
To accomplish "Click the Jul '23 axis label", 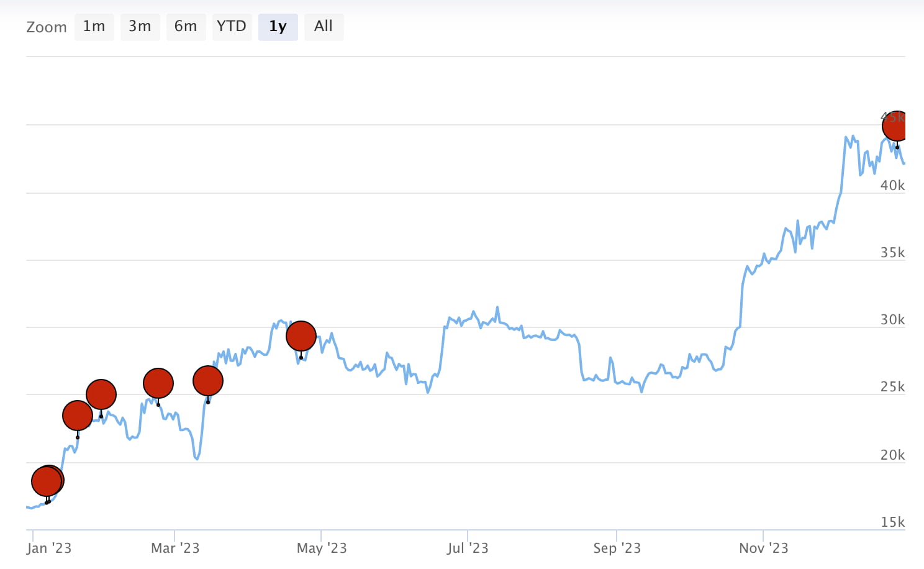I will (x=466, y=548).
